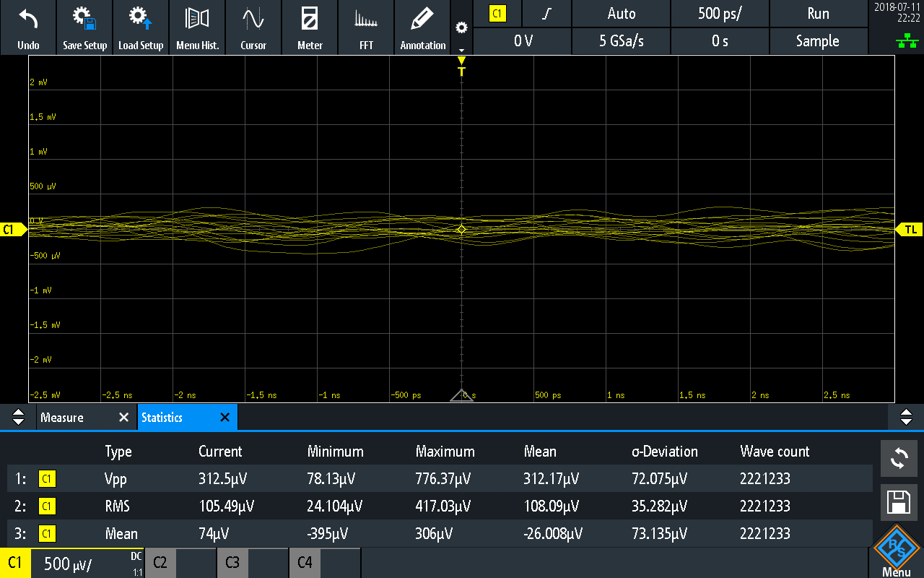Open Save Setup from the toolbar
Viewport: 924px width, 578px height.
click(84, 27)
